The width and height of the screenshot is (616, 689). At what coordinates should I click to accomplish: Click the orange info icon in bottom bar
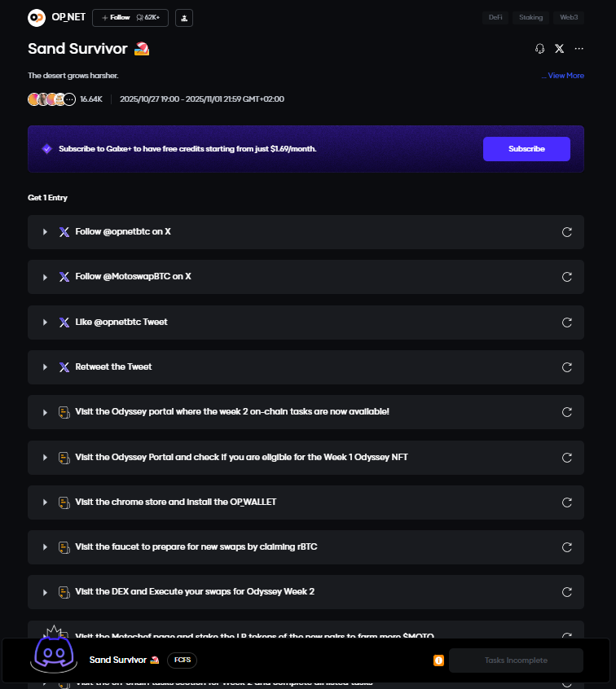[438, 660]
